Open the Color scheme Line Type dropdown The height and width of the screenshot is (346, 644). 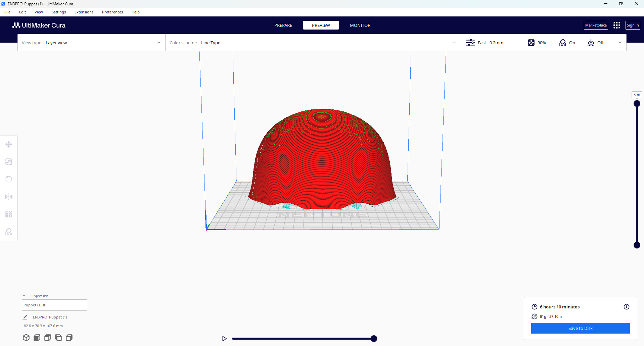[313, 43]
